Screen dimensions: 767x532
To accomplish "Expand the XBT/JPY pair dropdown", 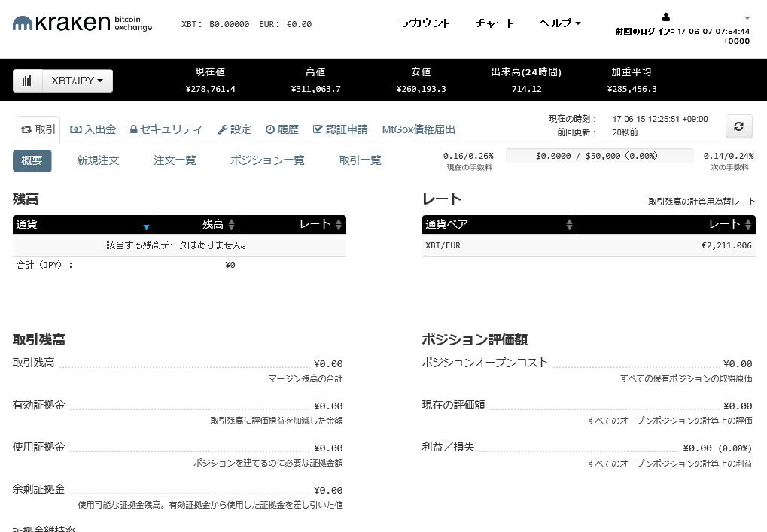I will coord(77,81).
